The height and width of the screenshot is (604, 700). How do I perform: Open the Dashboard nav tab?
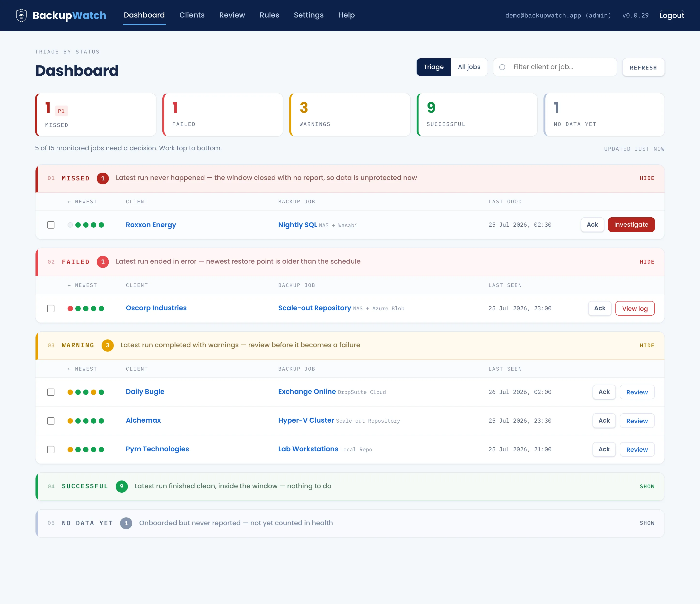click(144, 15)
